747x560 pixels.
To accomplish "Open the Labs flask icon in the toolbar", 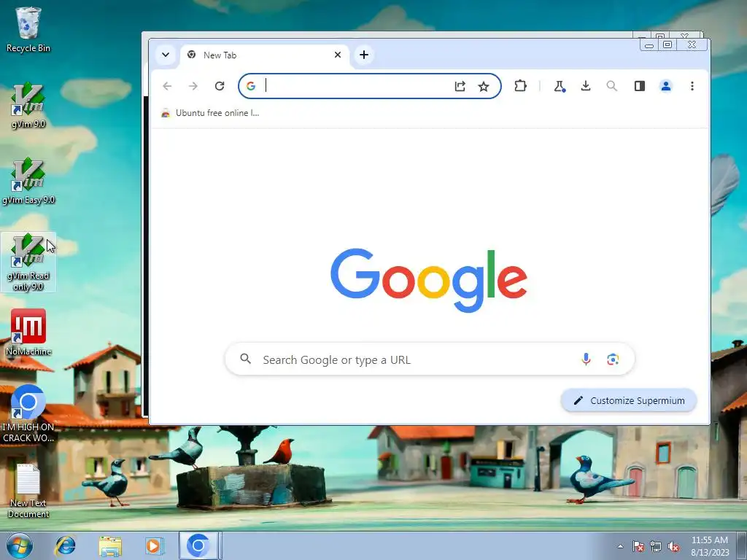I will click(x=560, y=86).
